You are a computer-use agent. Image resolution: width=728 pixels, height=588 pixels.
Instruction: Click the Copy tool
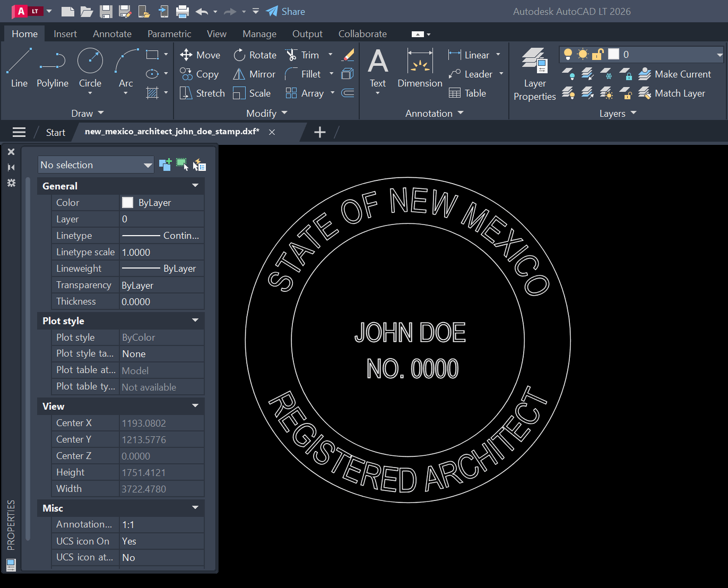pos(200,74)
